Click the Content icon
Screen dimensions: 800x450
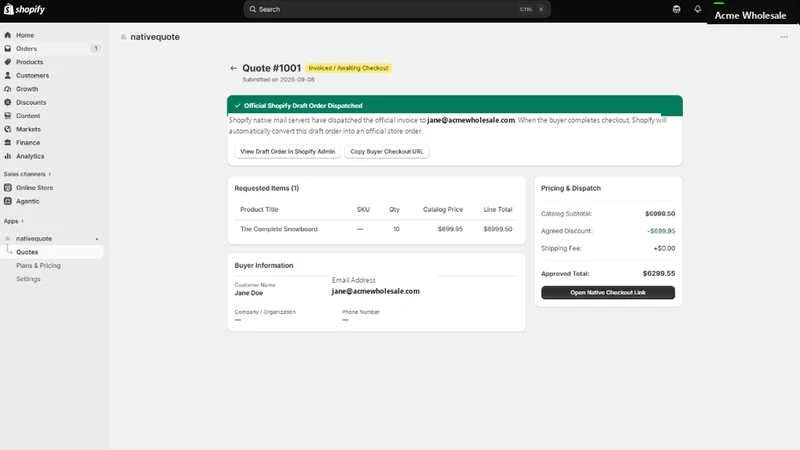point(8,116)
